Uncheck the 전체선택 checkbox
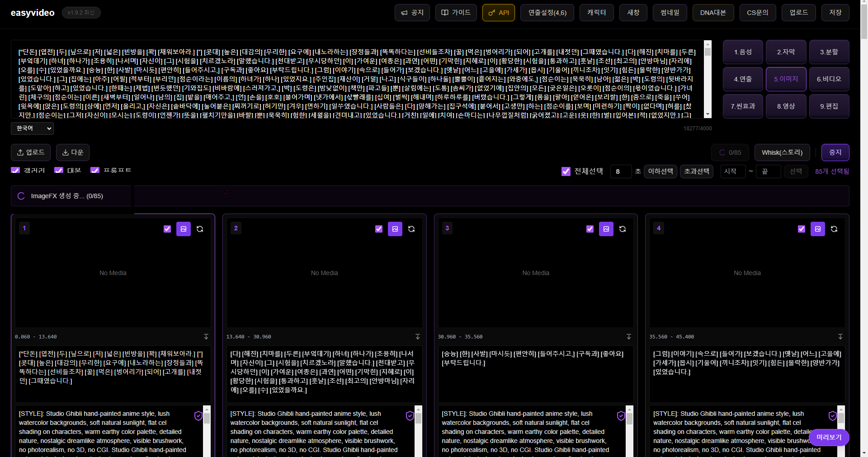The width and height of the screenshot is (868, 457). (x=566, y=171)
